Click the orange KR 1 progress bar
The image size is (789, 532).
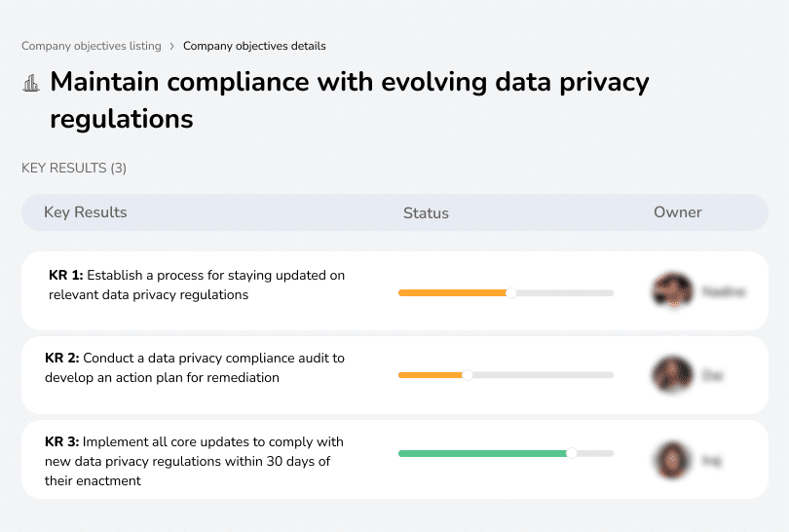pyautogui.click(x=453, y=292)
